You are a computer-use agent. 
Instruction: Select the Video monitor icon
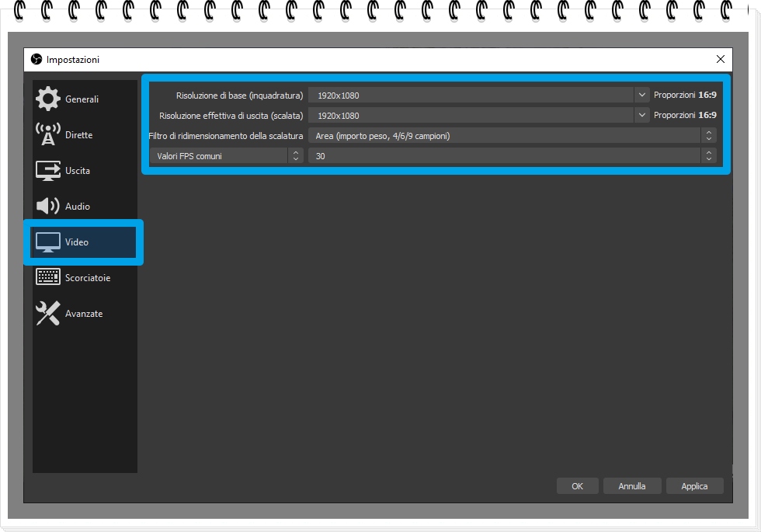tap(47, 242)
